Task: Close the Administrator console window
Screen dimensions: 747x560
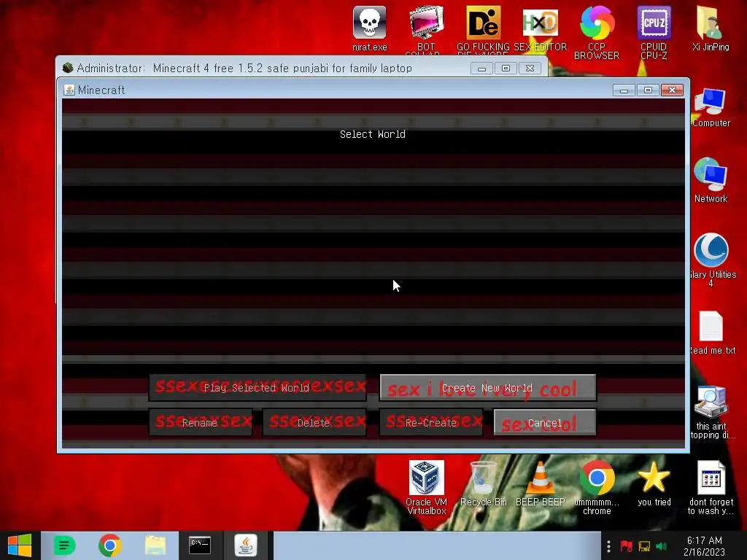Action: tap(530, 69)
